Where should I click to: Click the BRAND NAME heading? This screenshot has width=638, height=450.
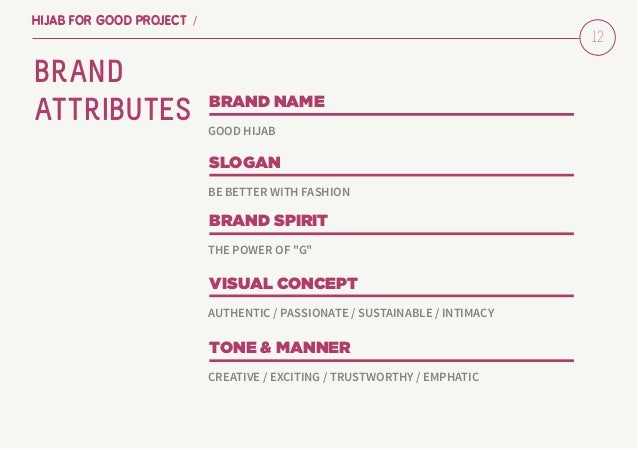(267, 101)
